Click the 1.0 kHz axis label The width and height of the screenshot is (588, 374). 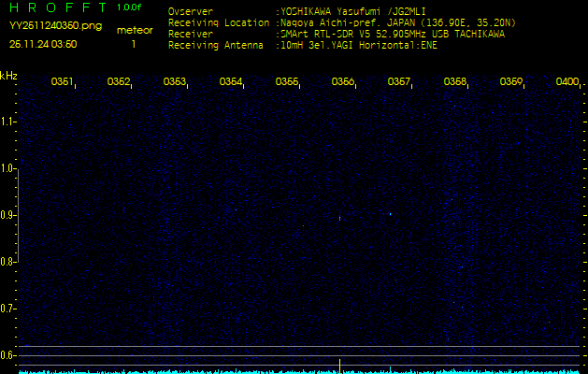point(7,168)
